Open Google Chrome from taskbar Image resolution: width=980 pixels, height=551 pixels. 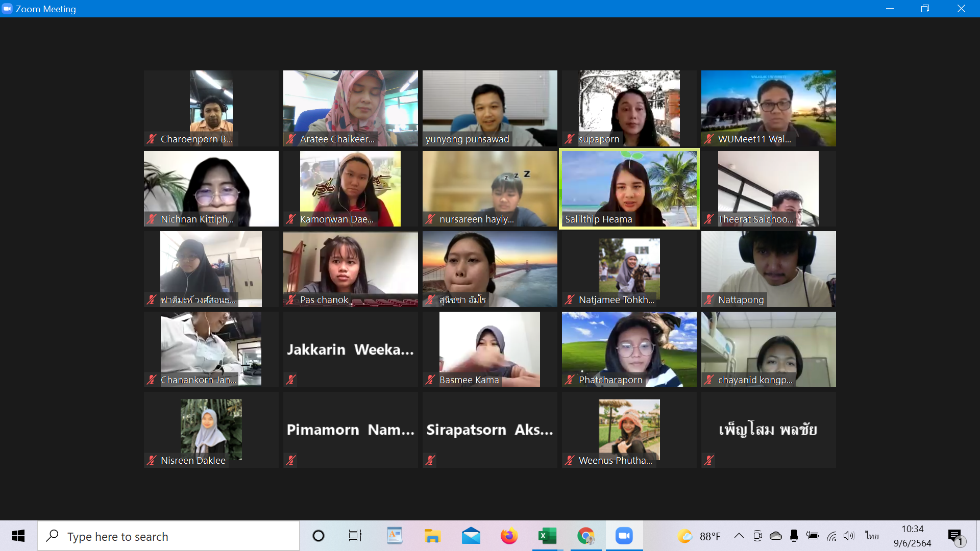pyautogui.click(x=585, y=536)
